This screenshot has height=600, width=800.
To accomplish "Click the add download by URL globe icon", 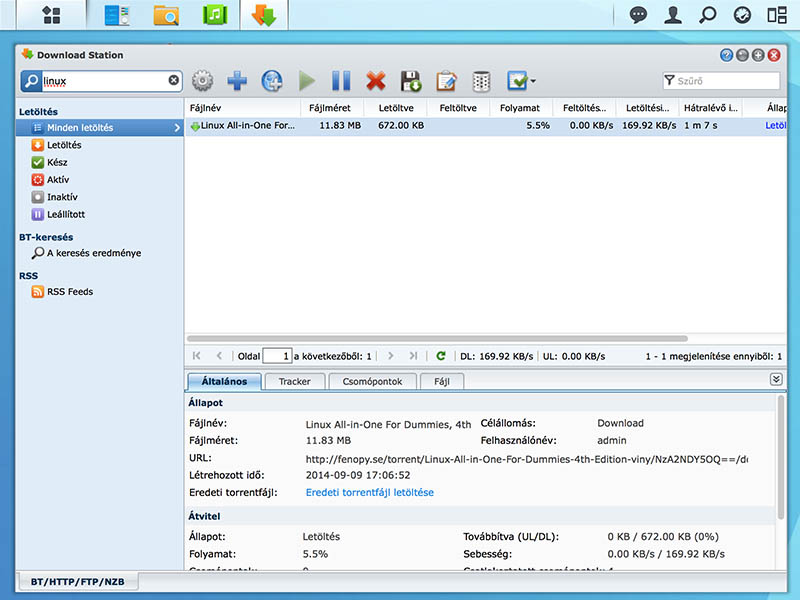I will [x=271, y=81].
